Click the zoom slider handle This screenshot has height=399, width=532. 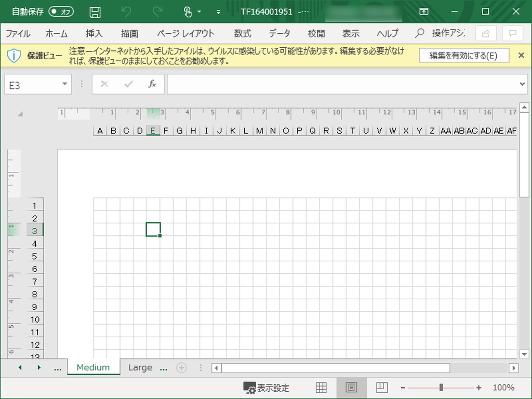pyautogui.click(x=441, y=387)
